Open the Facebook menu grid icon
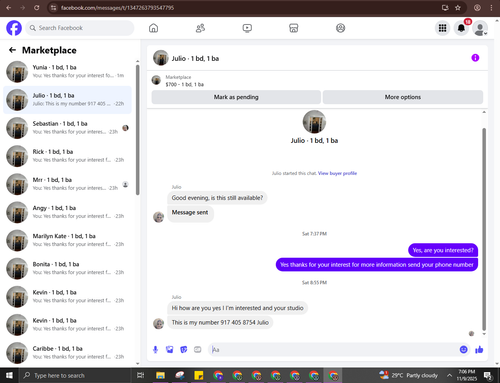Viewport: 500px width, 383px height. [x=442, y=28]
